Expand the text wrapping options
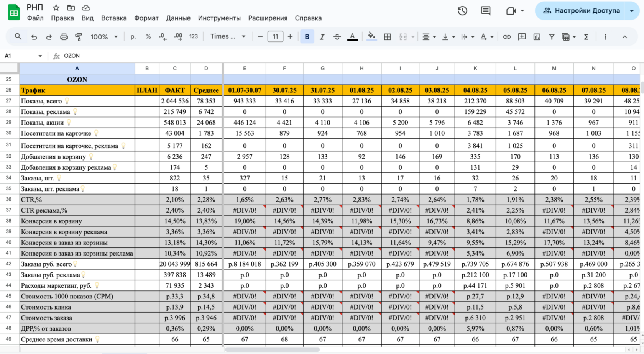Viewport: 644px width, 354px height. click(x=473, y=37)
